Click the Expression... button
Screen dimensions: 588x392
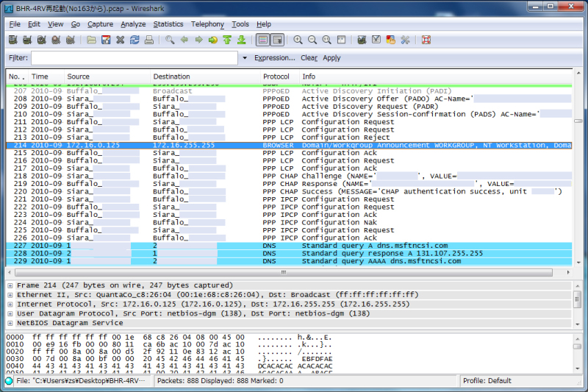click(x=274, y=58)
